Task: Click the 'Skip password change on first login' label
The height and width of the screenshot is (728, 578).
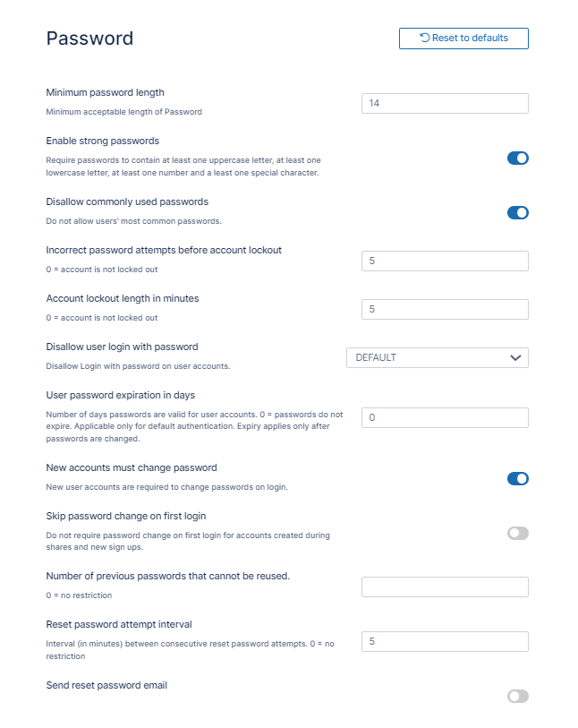Action: (126, 516)
